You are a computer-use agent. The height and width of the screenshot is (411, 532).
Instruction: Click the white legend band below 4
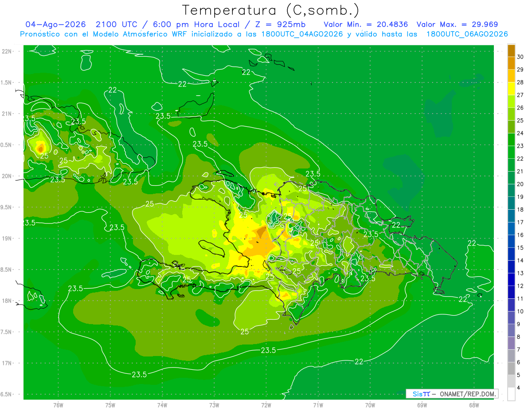point(511,394)
